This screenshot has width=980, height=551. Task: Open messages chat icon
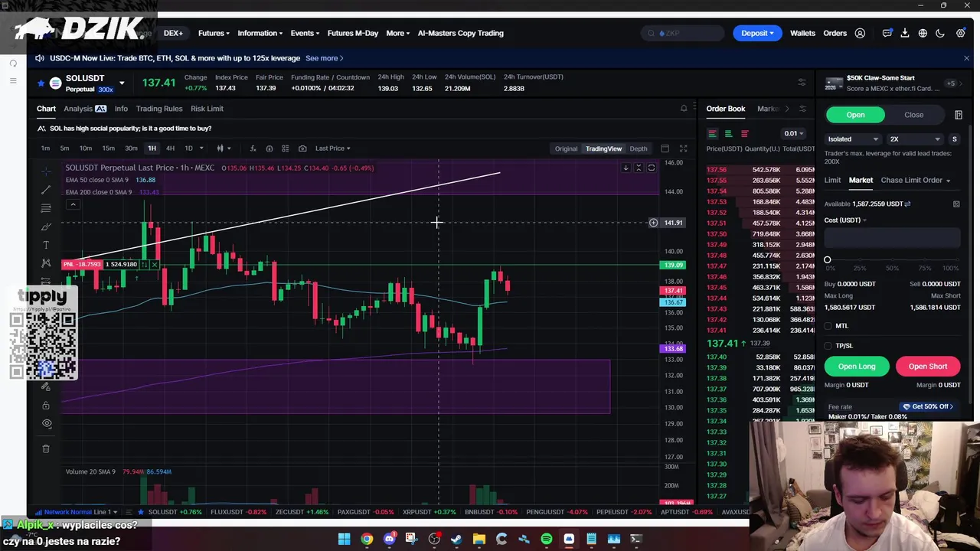click(887, 33)
